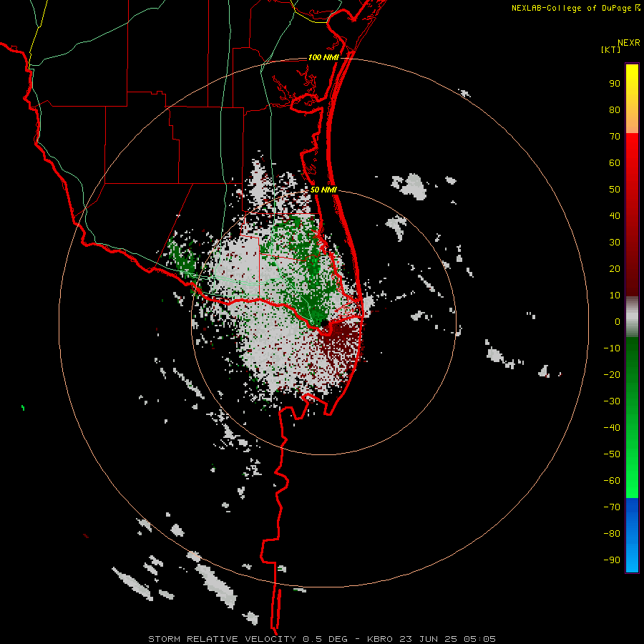Click the -50 value on the velocity scale
Viewport: 644px width, 644px height.
click(x=612, y=454)
